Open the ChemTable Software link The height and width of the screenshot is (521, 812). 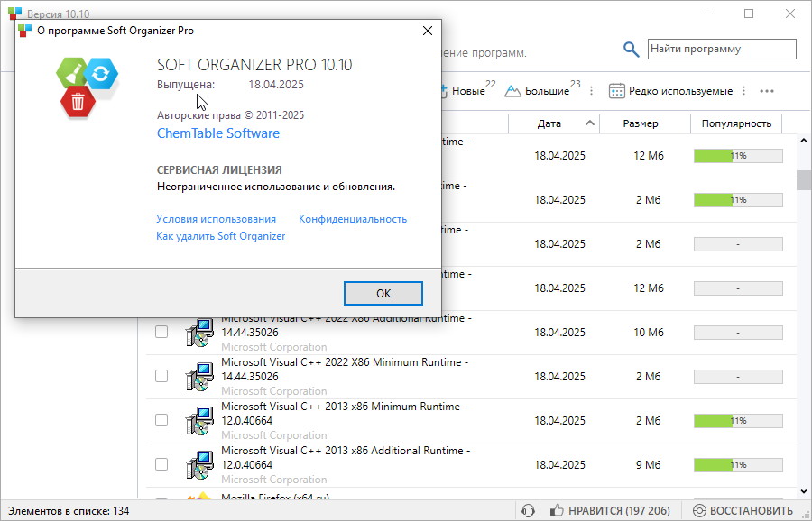point(218,133)
